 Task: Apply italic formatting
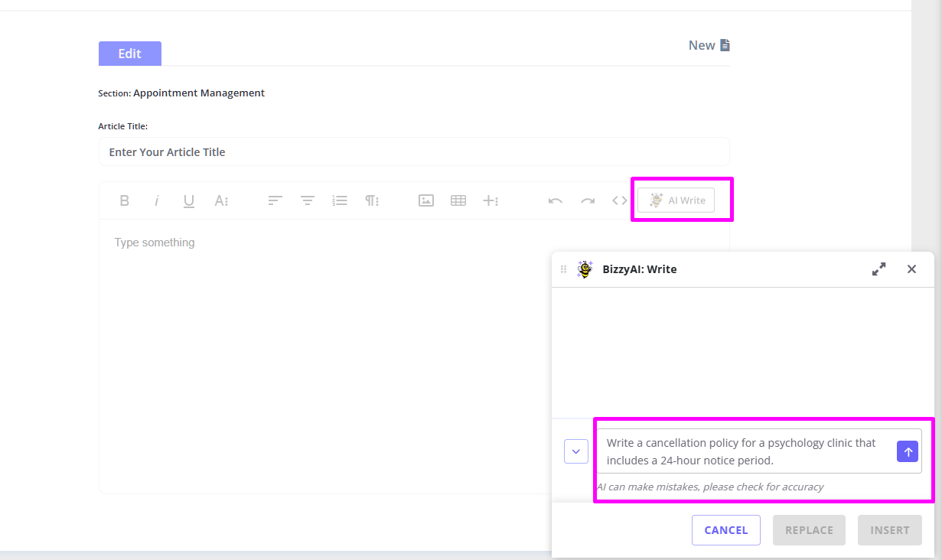point(157,201)
